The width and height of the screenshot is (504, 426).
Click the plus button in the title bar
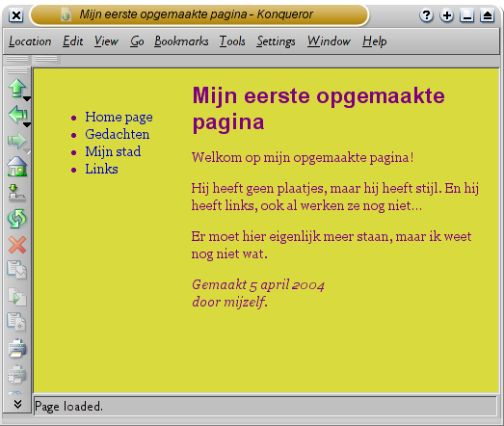[447, 15]
